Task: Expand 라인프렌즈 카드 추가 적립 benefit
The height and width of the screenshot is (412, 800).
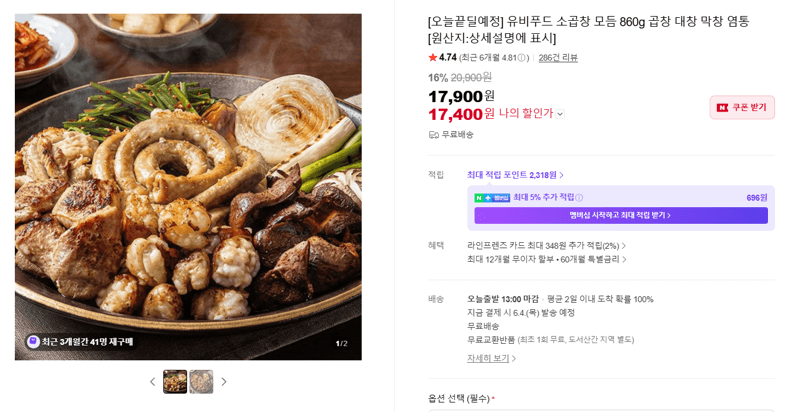Action: coord(546,246)
